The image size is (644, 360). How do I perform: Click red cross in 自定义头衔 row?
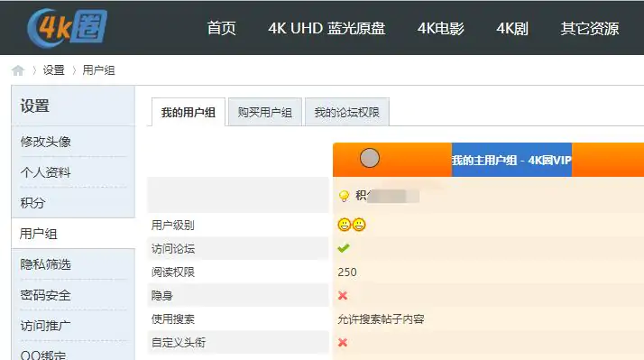point(343,342)
